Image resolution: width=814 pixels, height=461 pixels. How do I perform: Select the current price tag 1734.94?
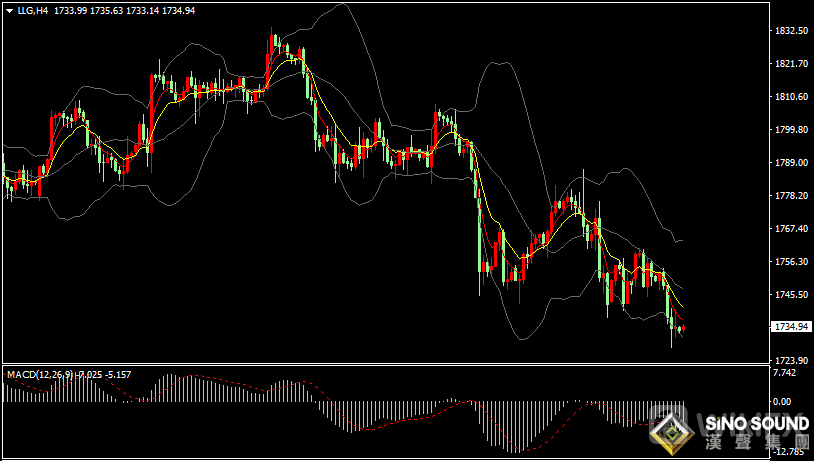(791, 327)
